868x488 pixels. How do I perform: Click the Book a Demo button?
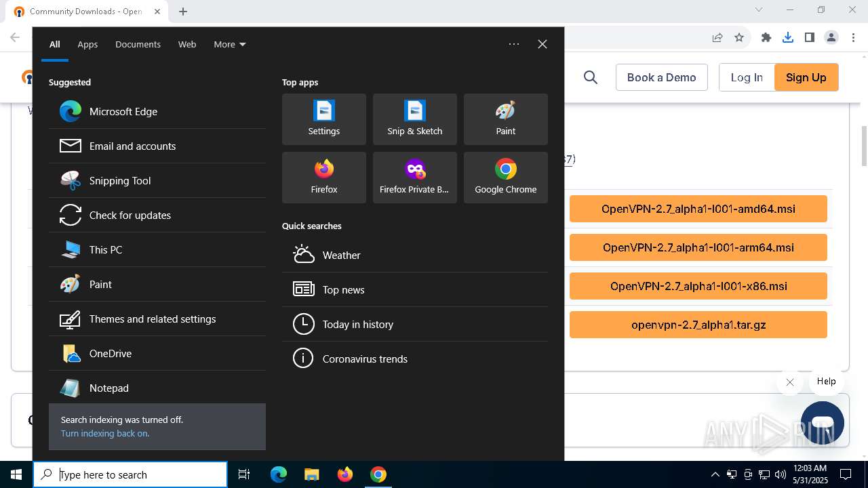point(662,77)
